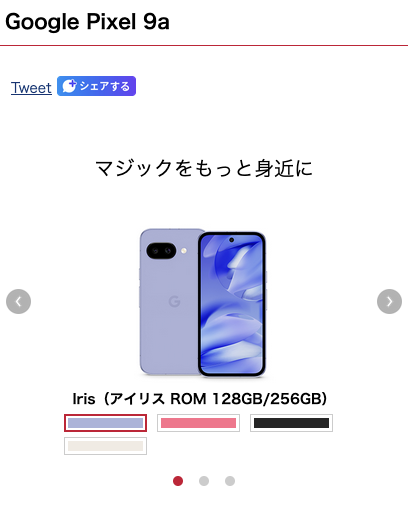Viewport: 408px width, 513px height.
Task: Switch to third carousel dot indicator
Action: pos(230,481)
